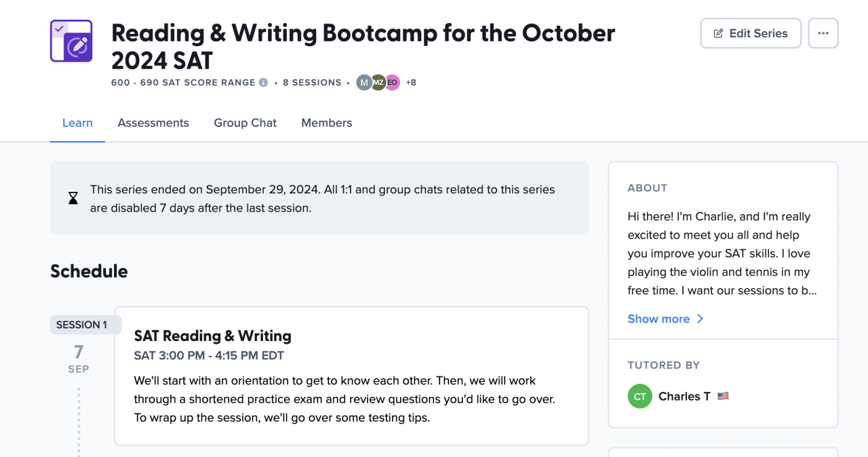The width and height of the screenshot is (868, 457).
Task: Click the pink EO member avatar
Action: [x=393, y=83]
